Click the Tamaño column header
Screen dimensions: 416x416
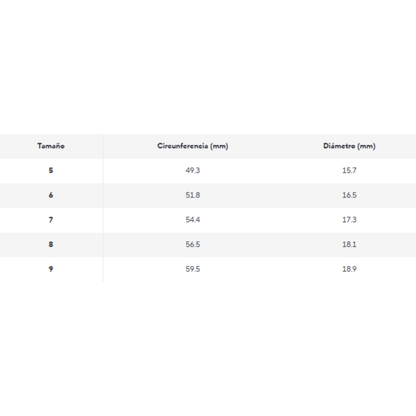(51, 146)
